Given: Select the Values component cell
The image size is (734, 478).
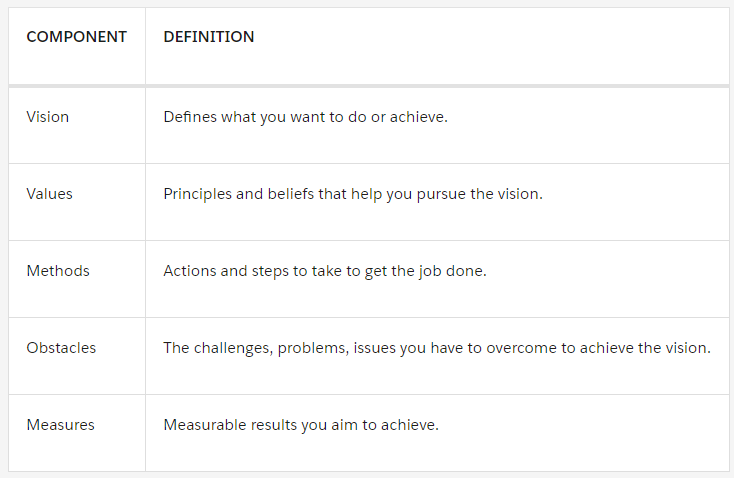Looking at the screenshot, I should tap(49, 193).
